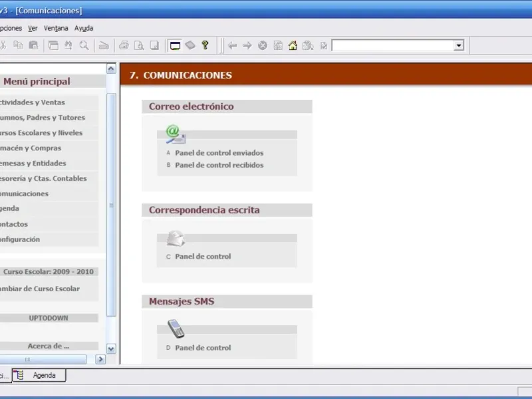The height and width of the screenshot is (399, 532).
Task: Click the binoculars find toolbar icon
Action: tap(68, 45)
